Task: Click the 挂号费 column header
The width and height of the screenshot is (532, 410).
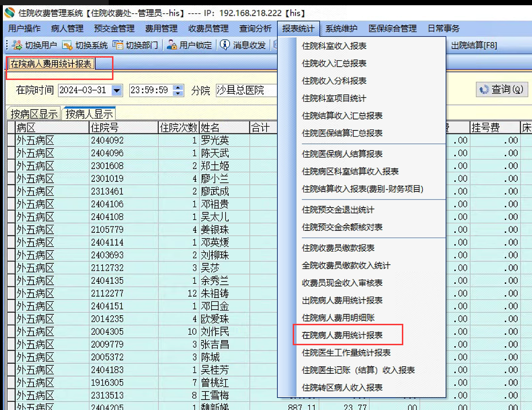Action: (x=495, y=128)
